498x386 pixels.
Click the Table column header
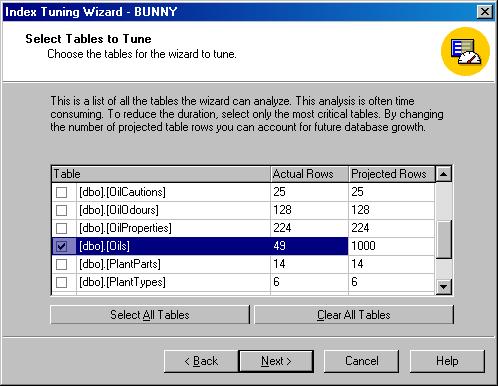(x=161, y=174)
